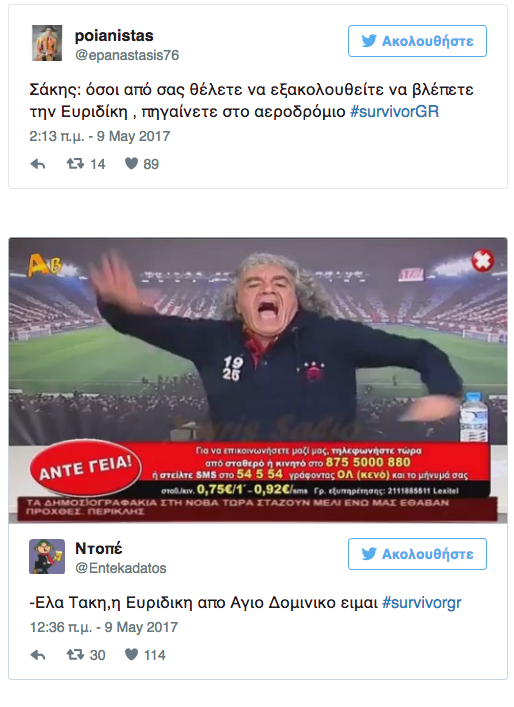Screen dimensions: 514x707
Task: Follow poianistas with Ακολουθήστε button
Action: pyautogui.click(x=417, y=41)
